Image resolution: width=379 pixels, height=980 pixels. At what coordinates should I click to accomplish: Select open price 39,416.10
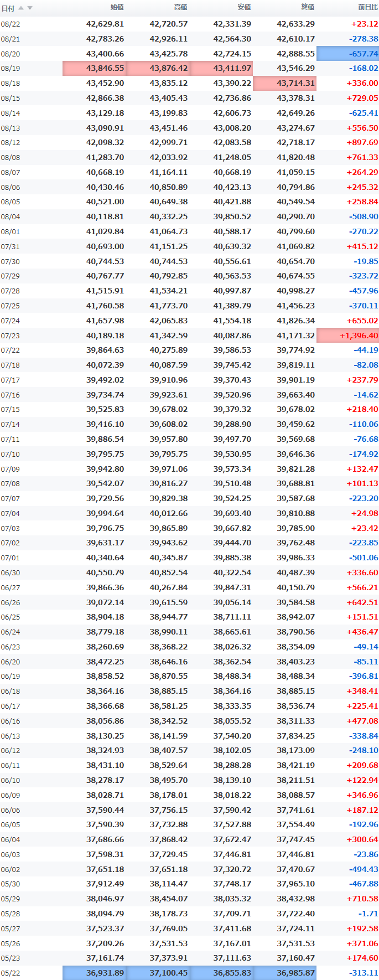(105, 424)
